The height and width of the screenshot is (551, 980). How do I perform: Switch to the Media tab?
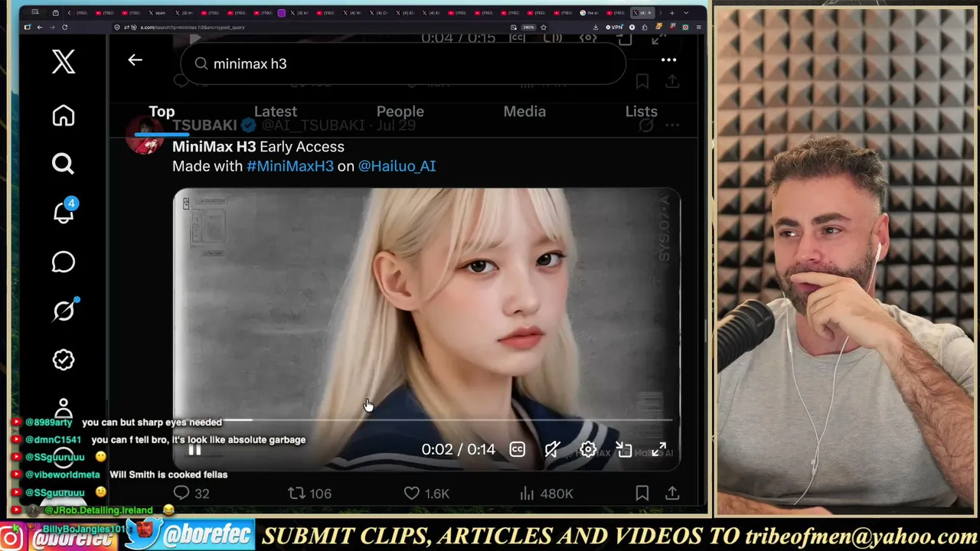pyautogui.click(x=524, y=112)
